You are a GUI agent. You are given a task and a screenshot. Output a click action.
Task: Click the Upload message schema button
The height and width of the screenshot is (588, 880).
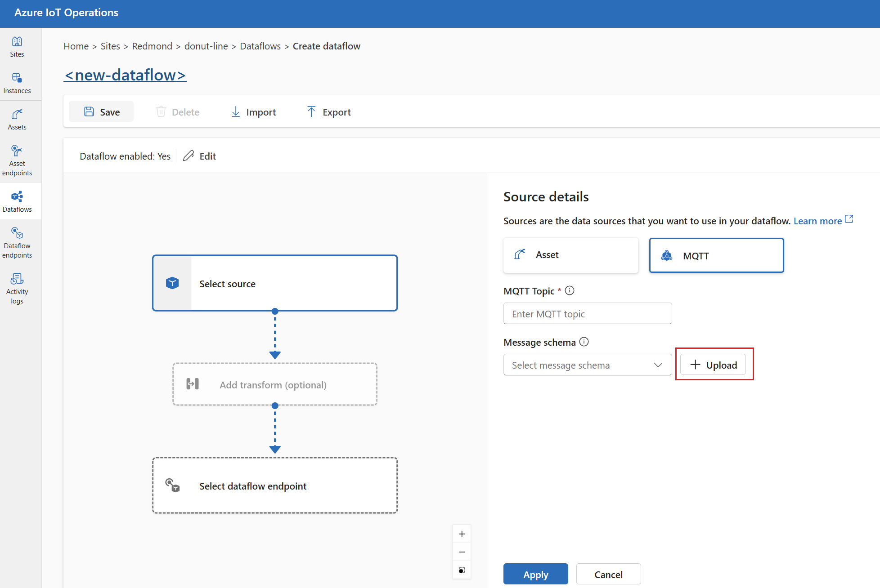pyautogui.click(x=713, y=364)
